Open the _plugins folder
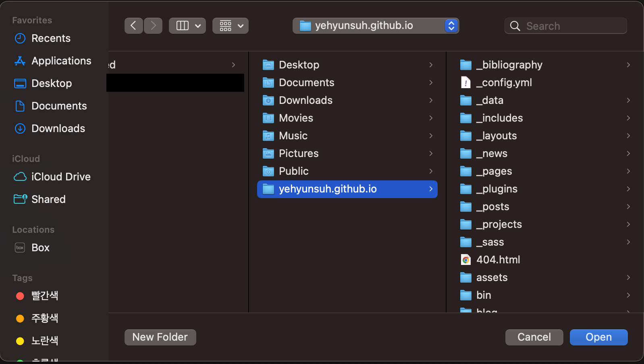Screen dimensions: 644x364 (x=545, y=189)
